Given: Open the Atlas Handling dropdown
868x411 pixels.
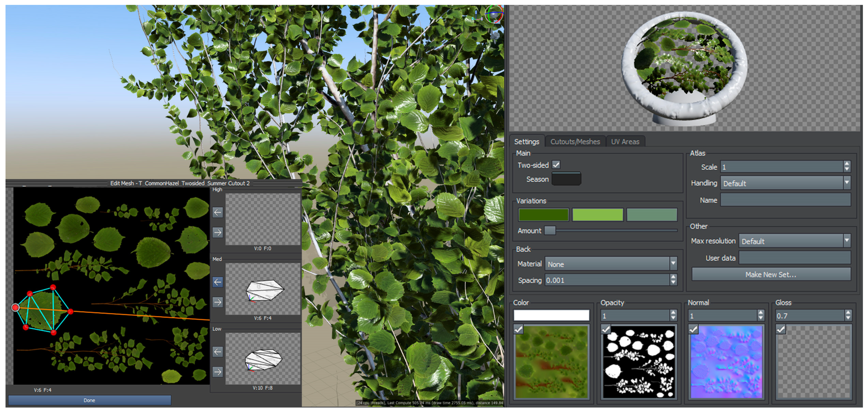Looking at the screenshot, I should [x=785, y=183].
